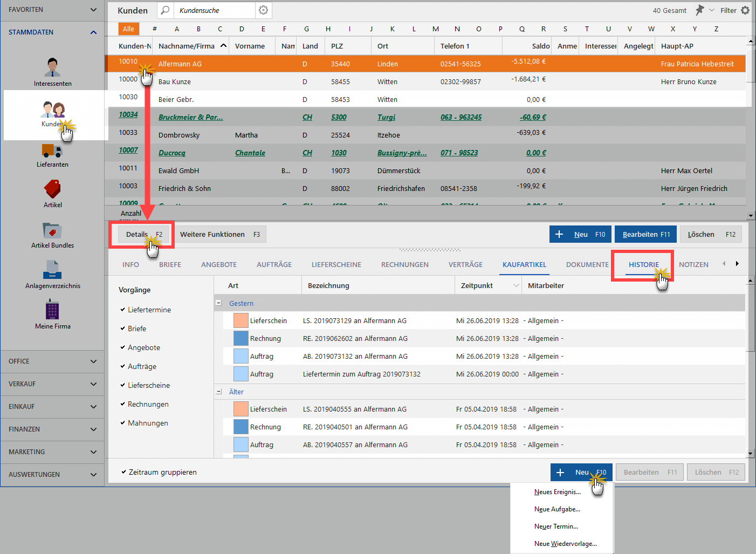The width and height of the screenshot is (756, 554).
Task: Filter customers by letter M
Action: tap(435, 29)
